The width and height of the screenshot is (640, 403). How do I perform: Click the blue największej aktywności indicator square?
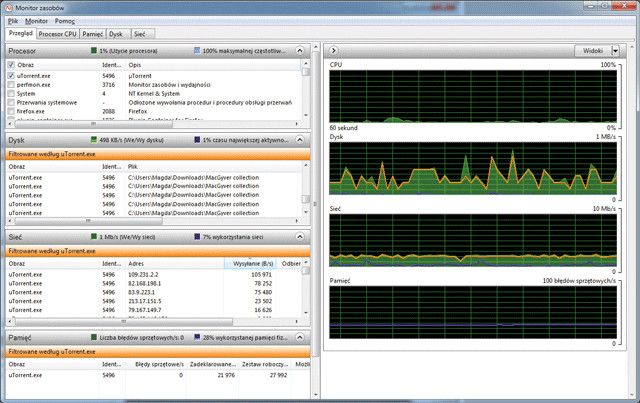(x=197, y=140)
